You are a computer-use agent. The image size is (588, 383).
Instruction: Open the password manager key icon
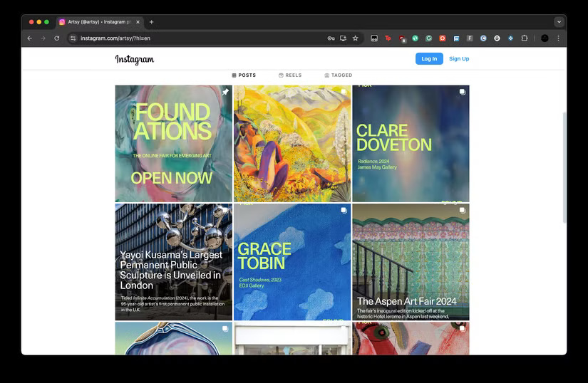point(331,38)
